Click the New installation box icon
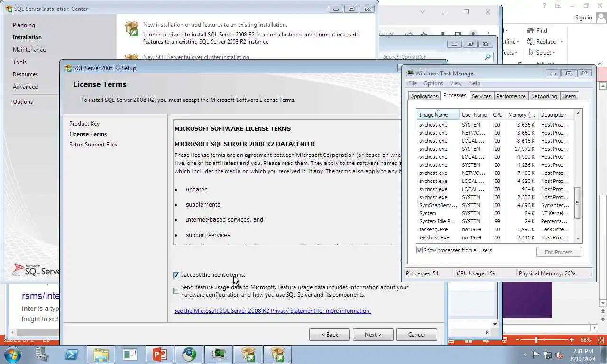The height and width of the screenshot is (364, 607). tap(131, 28)
